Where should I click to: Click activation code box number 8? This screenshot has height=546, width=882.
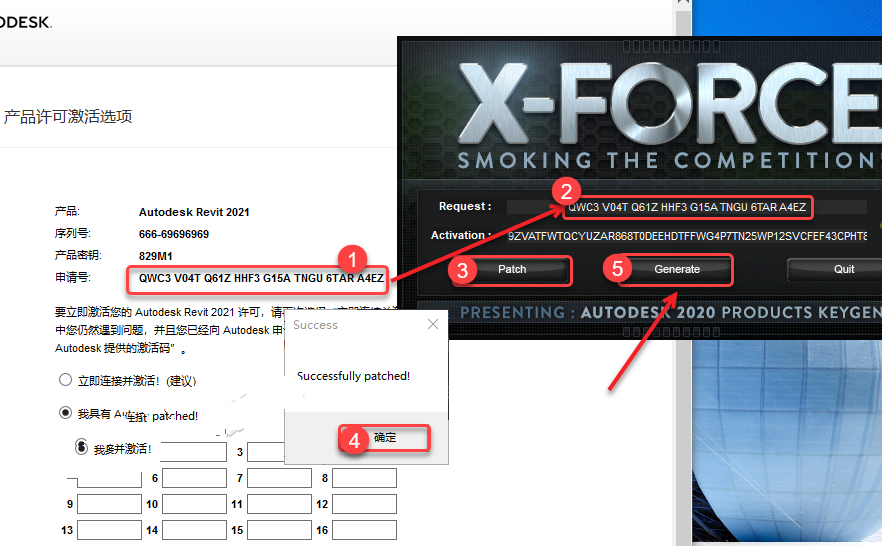coord(364,478)
